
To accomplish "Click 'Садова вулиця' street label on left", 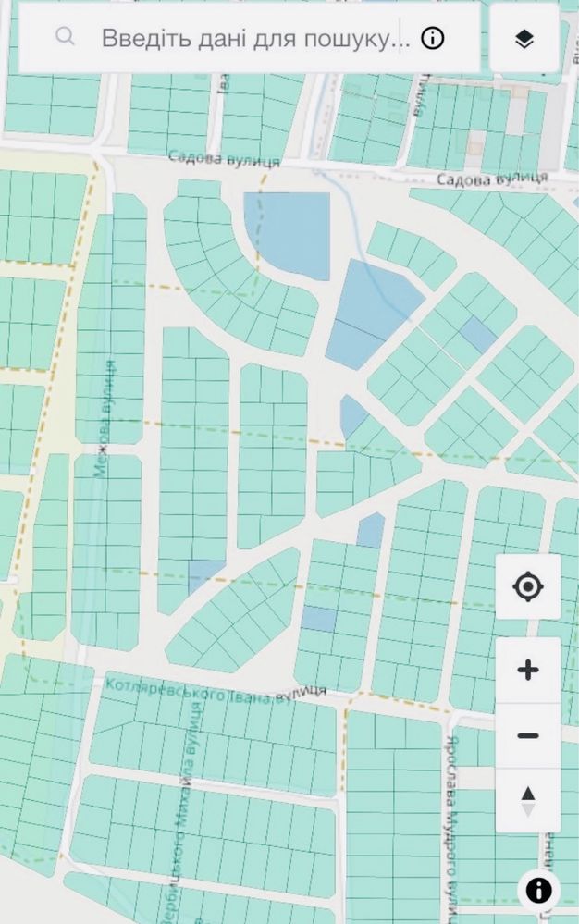I will click(224, 158).
